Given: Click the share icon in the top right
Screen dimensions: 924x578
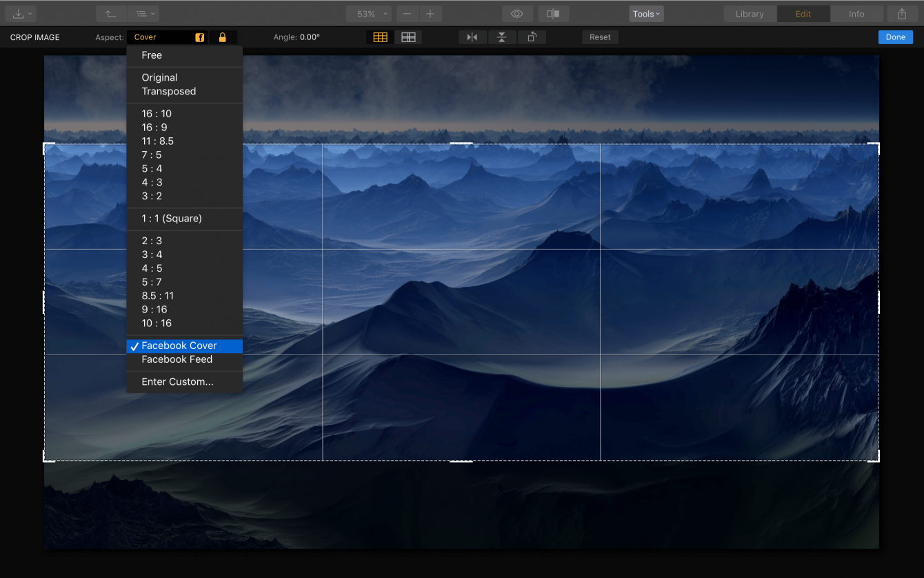Looking at the screenshot, I should pos(903,13).
